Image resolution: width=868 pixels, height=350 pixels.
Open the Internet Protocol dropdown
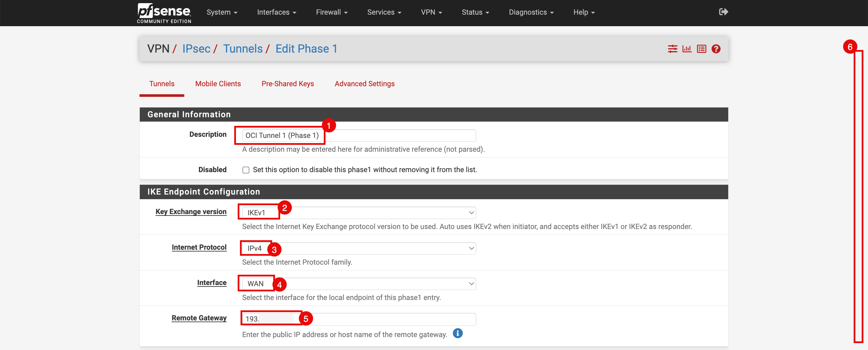(359, 247)
